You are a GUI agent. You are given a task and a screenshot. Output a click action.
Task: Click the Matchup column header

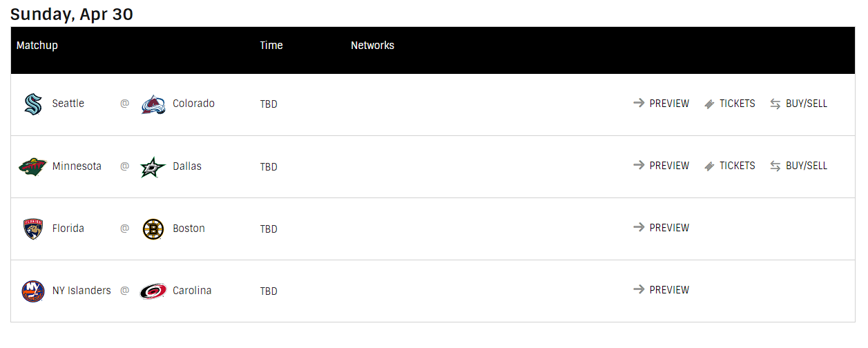37,46
